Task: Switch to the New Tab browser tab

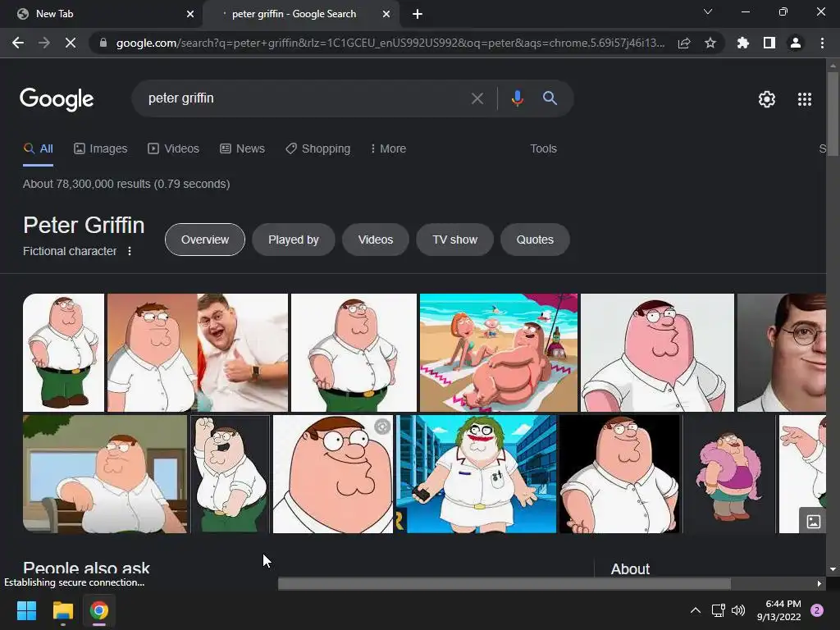Action: coord(101,14)
